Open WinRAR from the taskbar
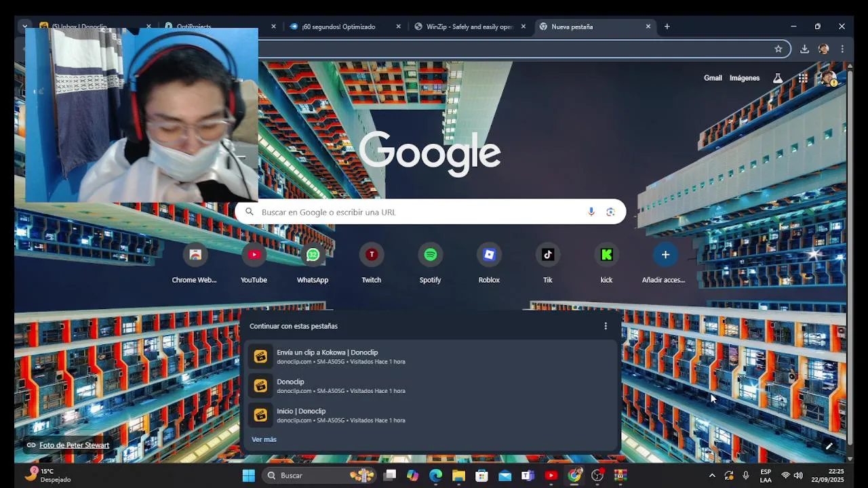This screenshot has width=868, height=488. (620, 475)
